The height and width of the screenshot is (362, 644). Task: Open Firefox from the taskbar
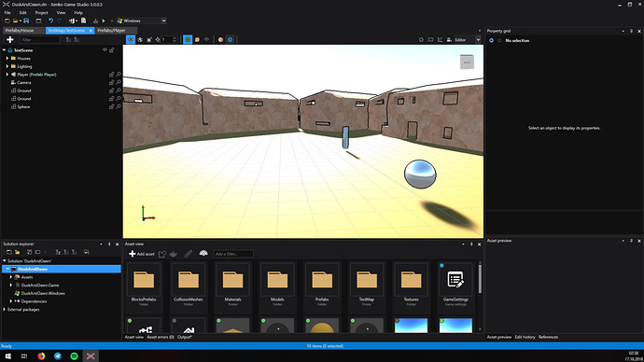point(41,355)
